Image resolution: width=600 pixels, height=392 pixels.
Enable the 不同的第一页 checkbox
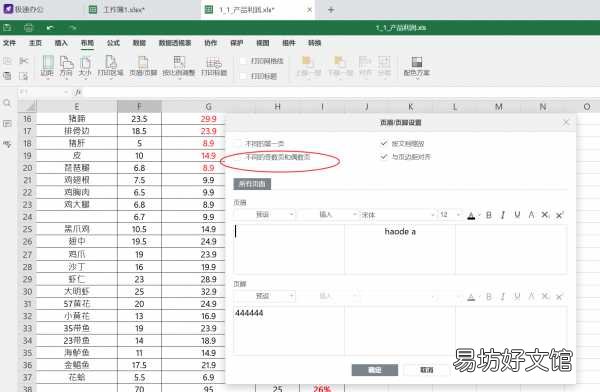238,144
